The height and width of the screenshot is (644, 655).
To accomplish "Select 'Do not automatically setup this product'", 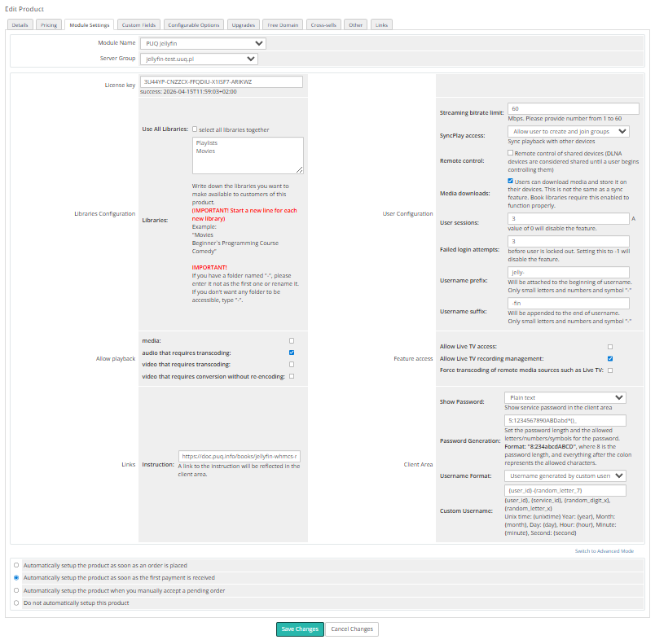I will click(16, 602).
